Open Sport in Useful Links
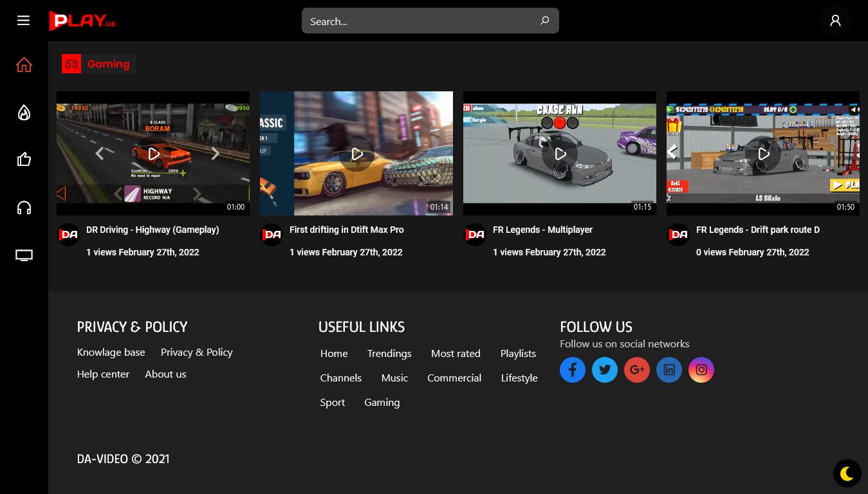868x494 pixels. point(333,402)
